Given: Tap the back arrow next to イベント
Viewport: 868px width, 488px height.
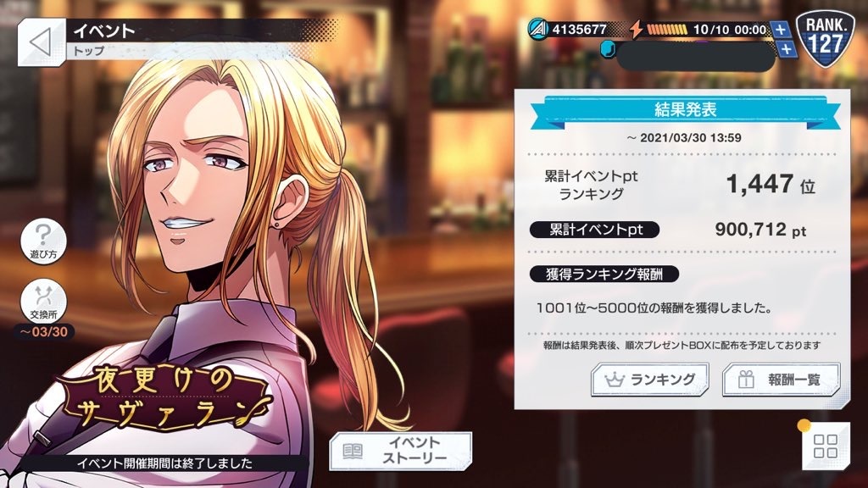Looking at the screenshot, I should (x=41, y=42).
